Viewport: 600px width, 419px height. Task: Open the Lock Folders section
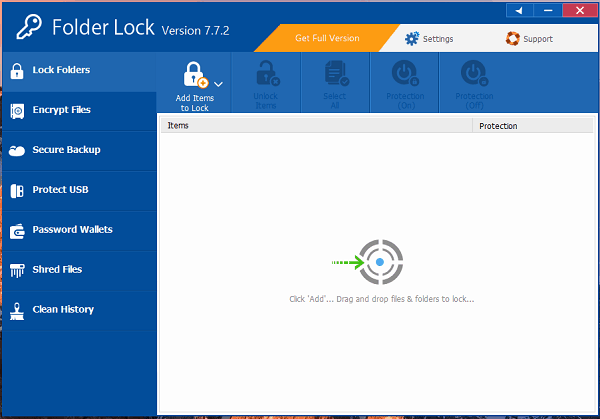[x=79, y=71]
